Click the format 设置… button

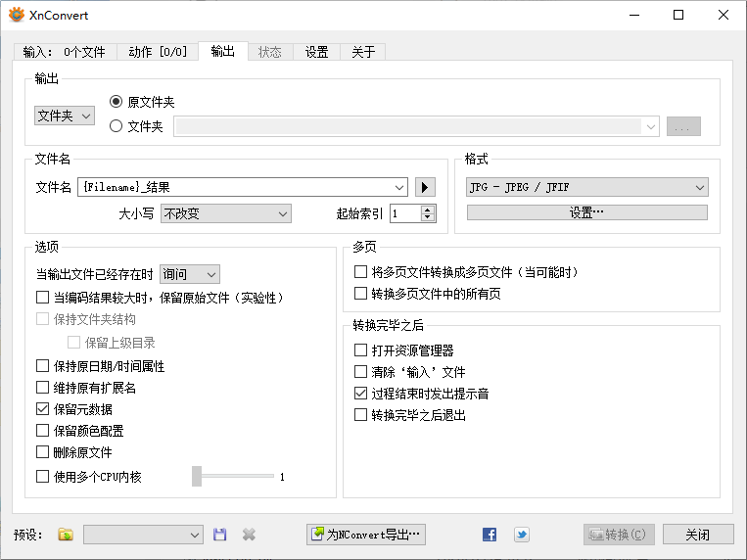tap(587, 212)
